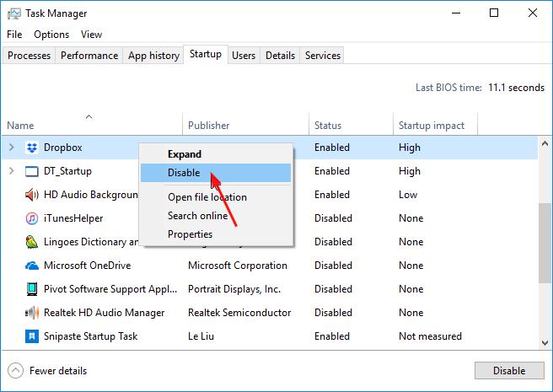Click the vertical scrollbar thumb

(x=545, y=243)
